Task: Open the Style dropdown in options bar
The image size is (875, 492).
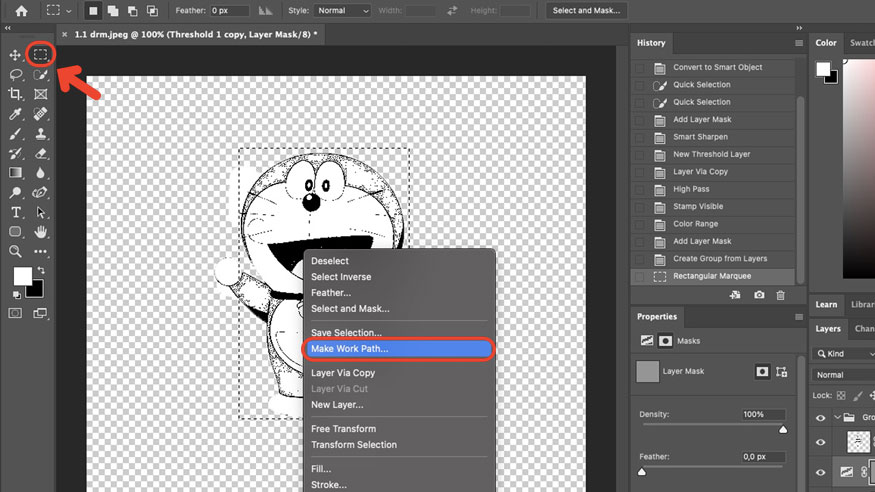Action: 343,11
